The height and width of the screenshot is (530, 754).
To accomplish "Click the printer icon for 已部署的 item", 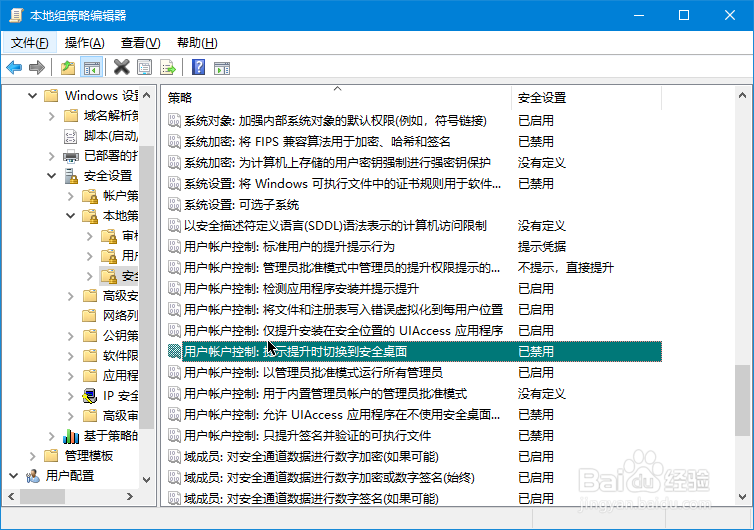I will pos(71,156).
